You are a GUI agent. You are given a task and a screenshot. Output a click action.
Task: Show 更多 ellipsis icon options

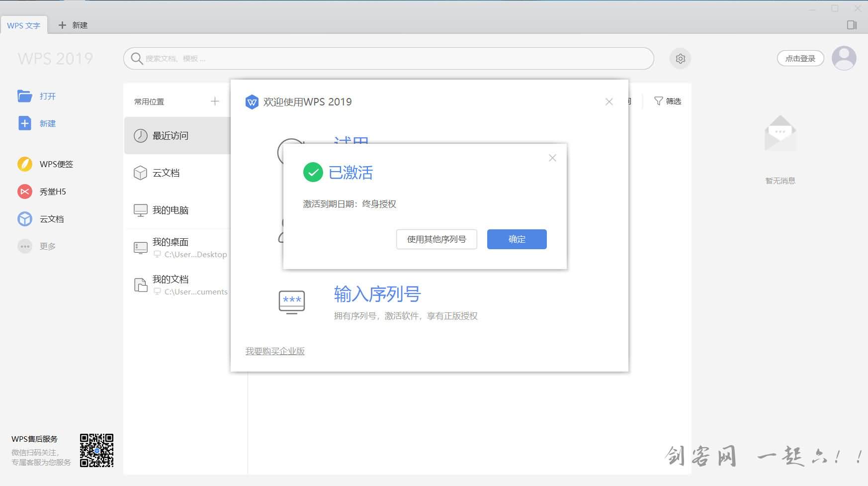click(x=25, y=246)
